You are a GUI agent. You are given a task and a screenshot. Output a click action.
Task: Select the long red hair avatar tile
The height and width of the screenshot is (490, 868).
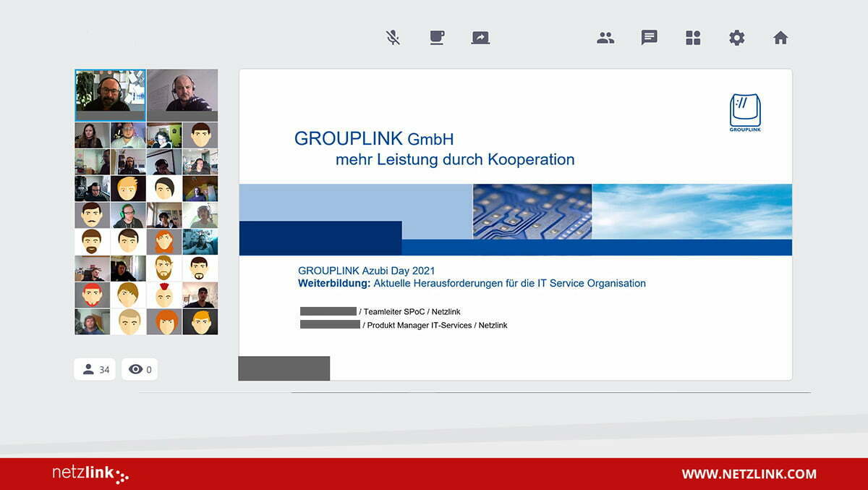164,242
